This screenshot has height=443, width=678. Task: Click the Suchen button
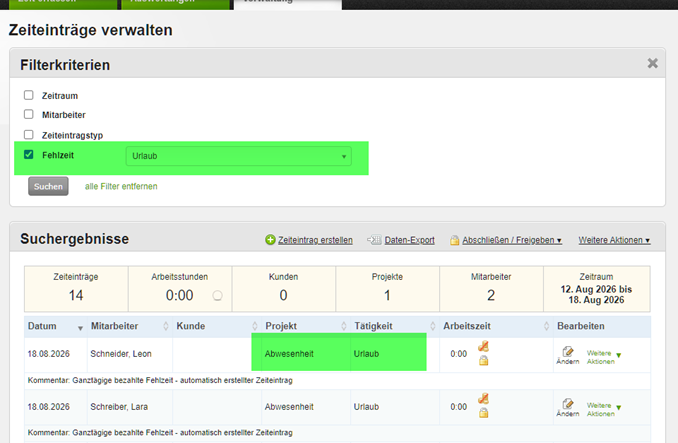pos(48,186)
